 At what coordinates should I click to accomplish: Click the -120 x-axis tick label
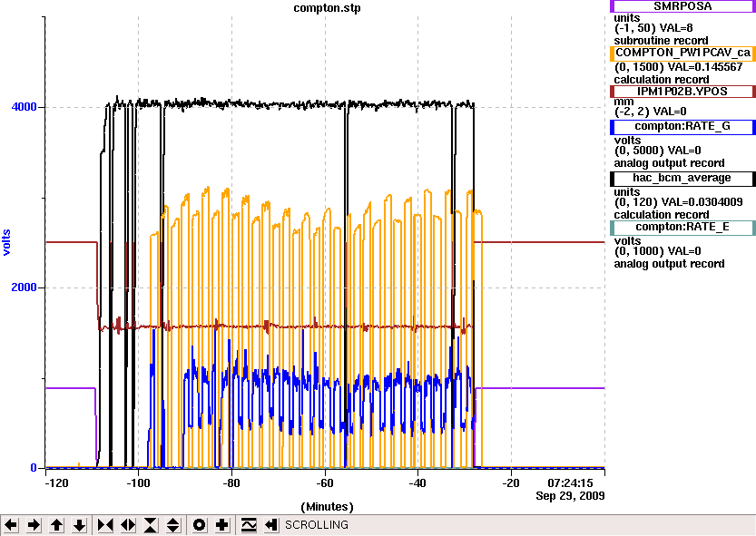pyautogui.click(x=56, y=483)
